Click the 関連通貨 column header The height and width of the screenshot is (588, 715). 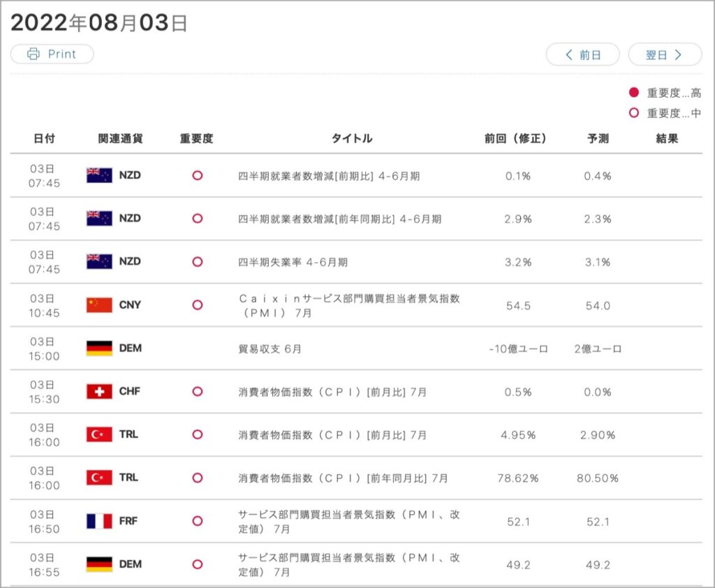120,138
